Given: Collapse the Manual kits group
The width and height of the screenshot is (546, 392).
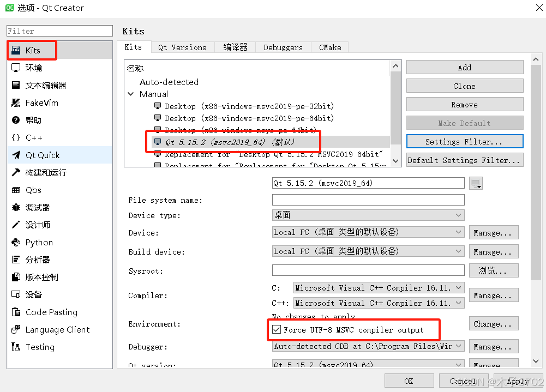Looking at the screenshot, I should click(131, 94).
